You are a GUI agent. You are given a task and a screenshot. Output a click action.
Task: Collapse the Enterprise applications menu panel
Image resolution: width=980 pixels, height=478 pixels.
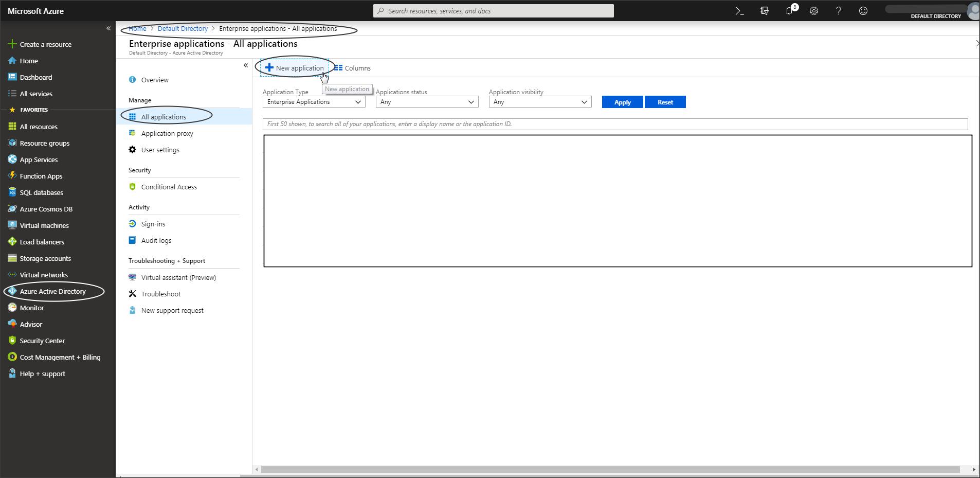(246, 65)
